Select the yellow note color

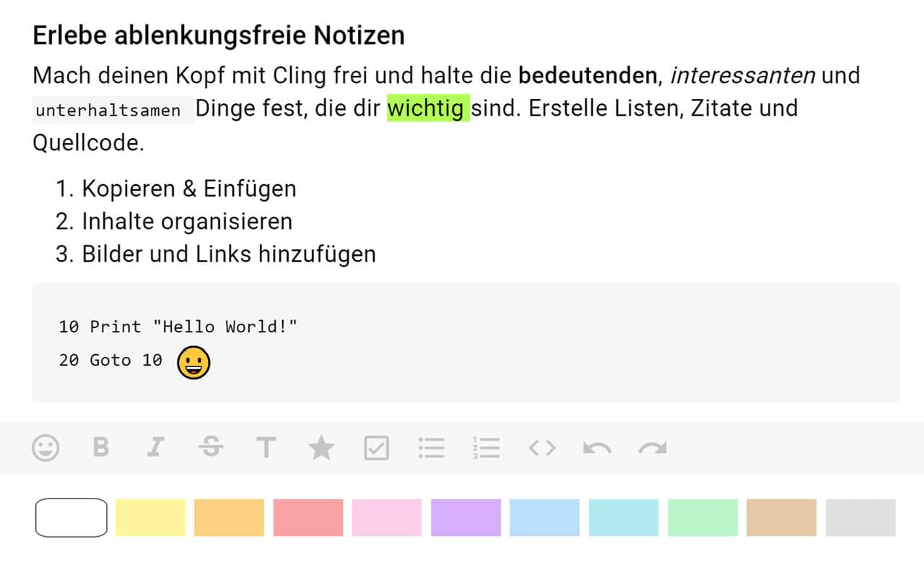[149, 517]
